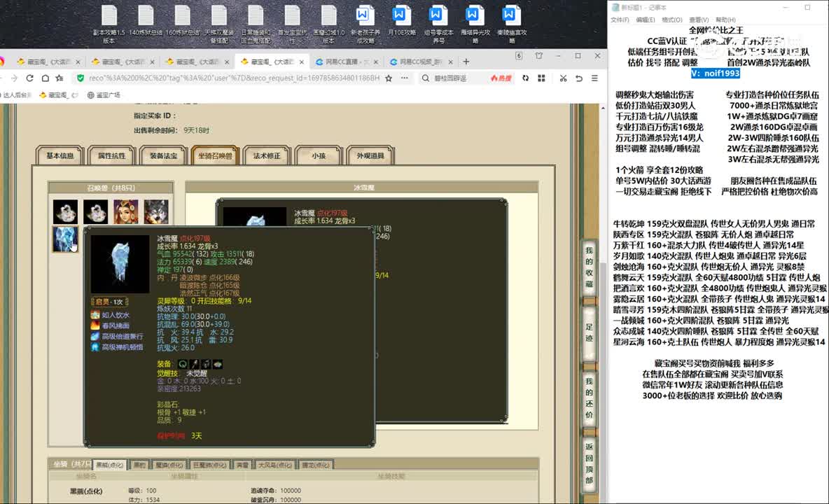This screenshot has width=829, height=504.
Task: Click the highlighted 'V: noif1993' text in Notepad
Action: (x=715, y=73)
